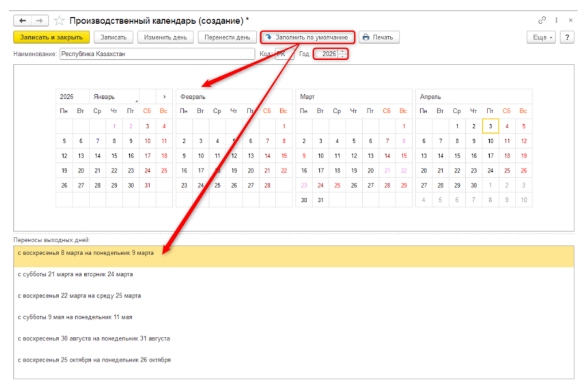Image resolution: width=588 pixels, height=388 pixels.
Task: Add calendar to favorites with star icon
Action: [59, 21]
